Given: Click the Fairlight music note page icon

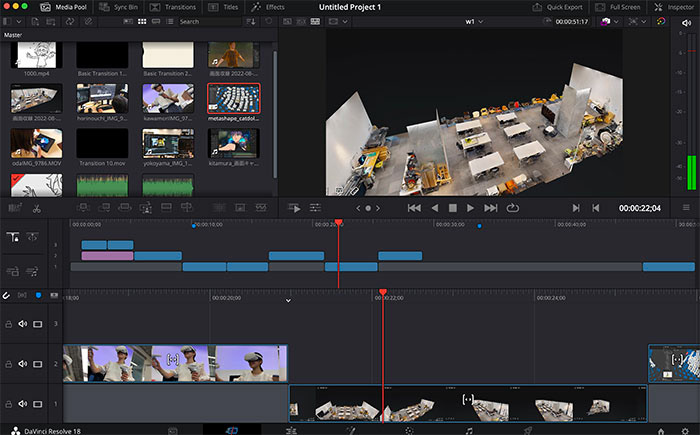Looking at the screenshot, I should [469, 431].
